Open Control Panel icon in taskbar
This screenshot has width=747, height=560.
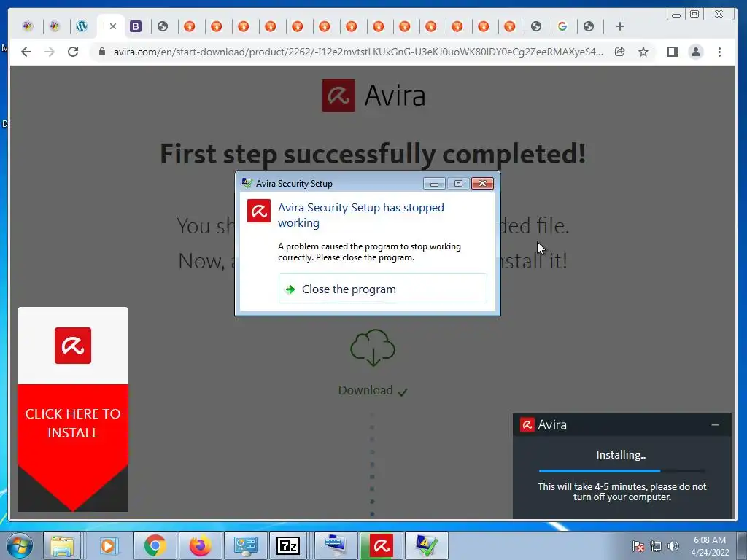pos(245,545)
